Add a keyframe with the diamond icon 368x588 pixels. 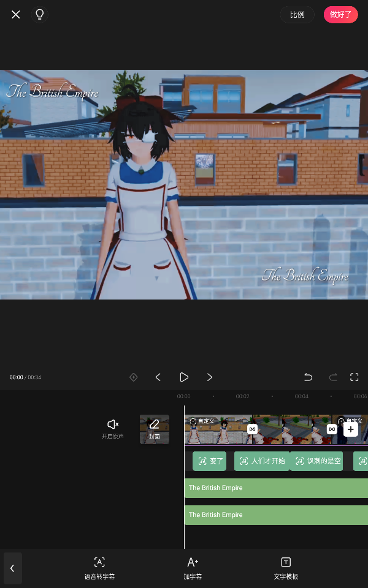click(x=133, y=377)
